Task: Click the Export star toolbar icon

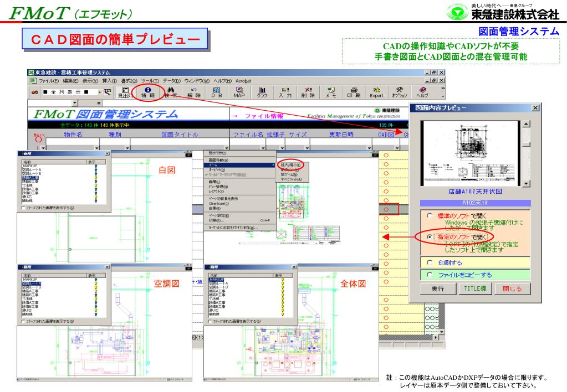Action: 376,92
